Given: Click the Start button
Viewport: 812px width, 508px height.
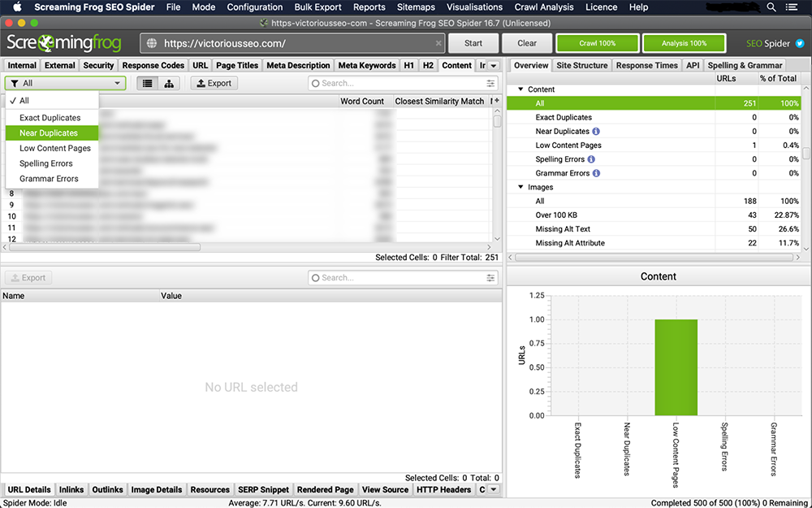Looking at the screenshot, I should [x=473, y=44].
